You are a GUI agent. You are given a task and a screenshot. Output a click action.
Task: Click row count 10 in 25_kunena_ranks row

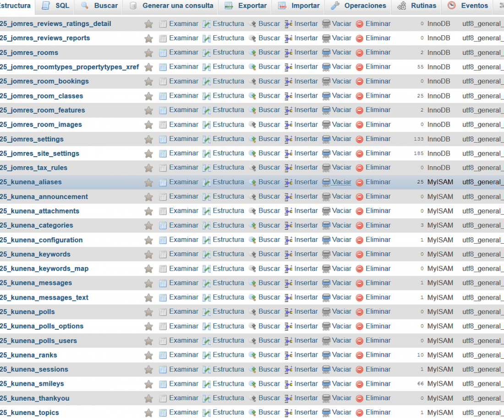point(421,355)
